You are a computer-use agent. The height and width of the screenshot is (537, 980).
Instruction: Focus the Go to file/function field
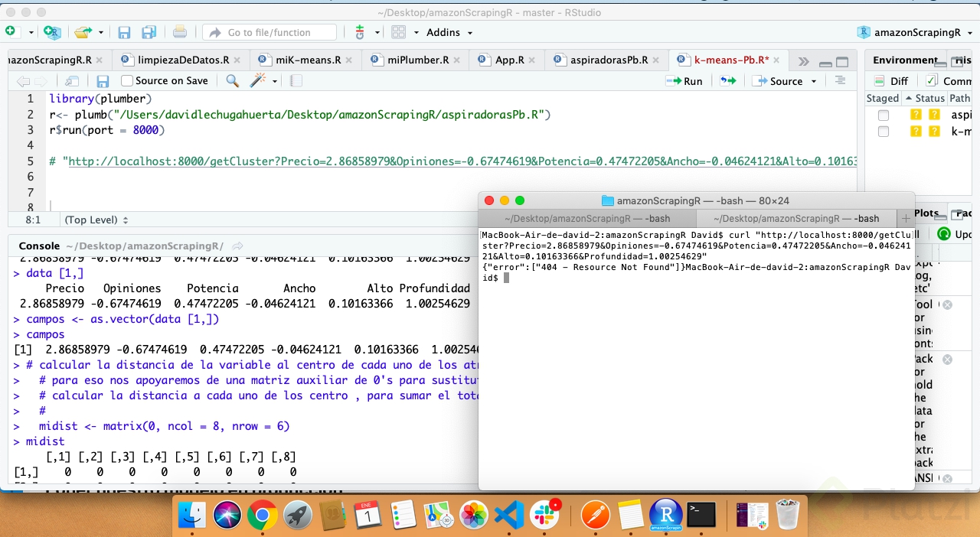(269, 32)
